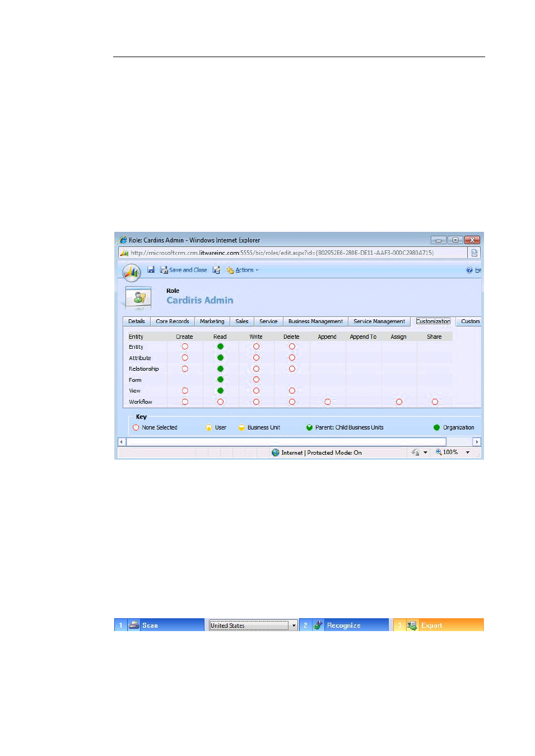Switch to the Service tab
Viewport: 535px width, 756px height.
tap(268, 321)
